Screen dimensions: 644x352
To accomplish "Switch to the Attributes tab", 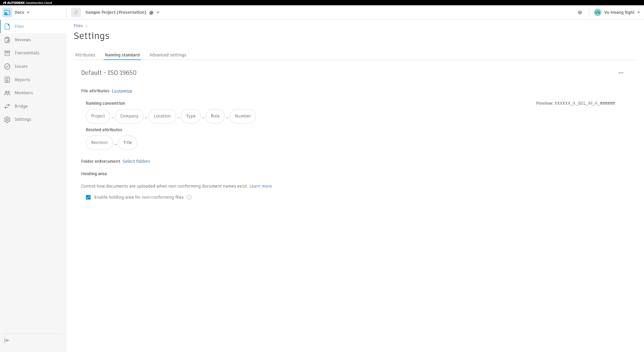I will [85, 55].
